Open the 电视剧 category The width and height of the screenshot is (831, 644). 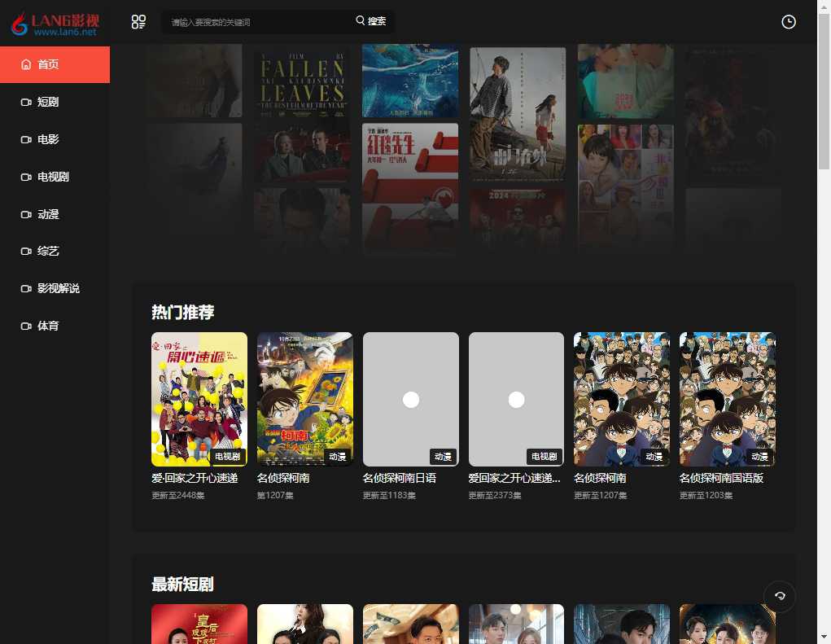(55, 177)
